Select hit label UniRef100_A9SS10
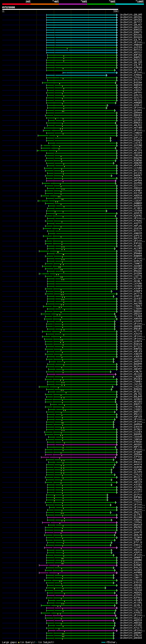The image size is (146, 644). (x=131, y=53)
